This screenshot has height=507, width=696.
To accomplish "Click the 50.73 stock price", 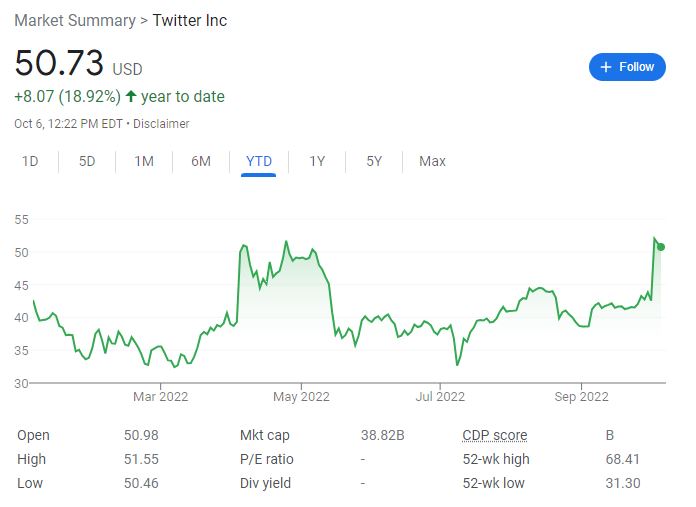I will 59,64.
